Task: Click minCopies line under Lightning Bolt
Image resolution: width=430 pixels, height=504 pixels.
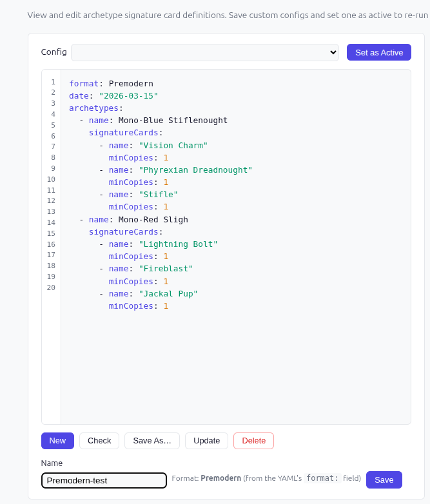Action: 139,257
